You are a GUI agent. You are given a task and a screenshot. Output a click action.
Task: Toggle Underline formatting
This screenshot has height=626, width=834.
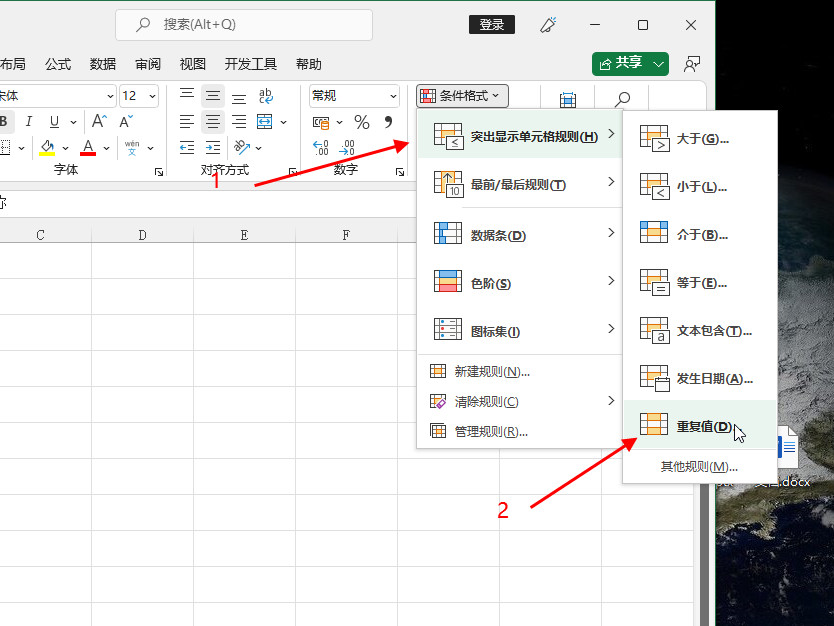(54, 121)
